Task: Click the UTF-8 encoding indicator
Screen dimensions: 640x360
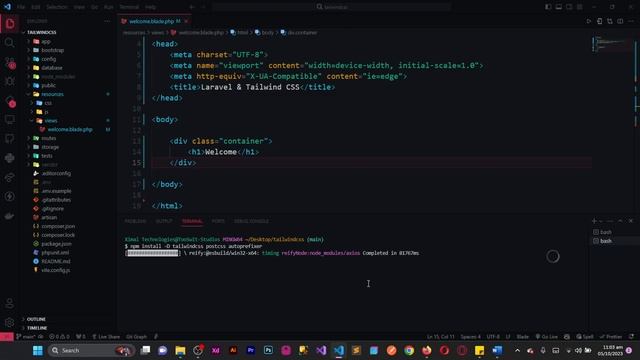Action: pos(493,337)
